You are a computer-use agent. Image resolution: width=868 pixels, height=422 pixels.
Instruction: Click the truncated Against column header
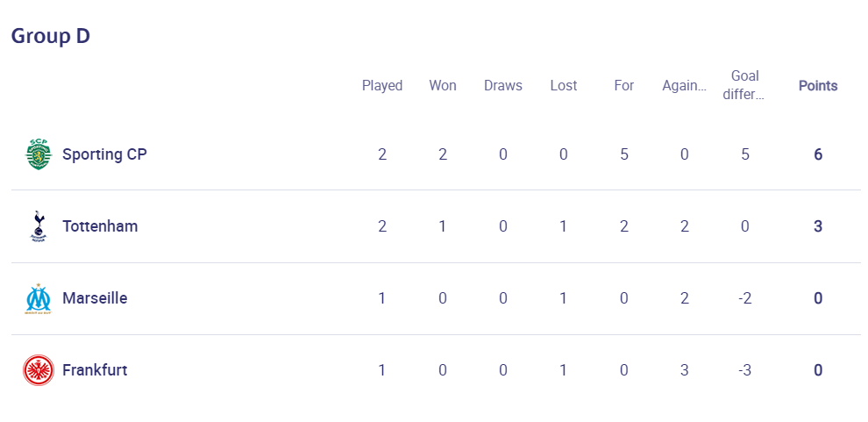point(685,86)
